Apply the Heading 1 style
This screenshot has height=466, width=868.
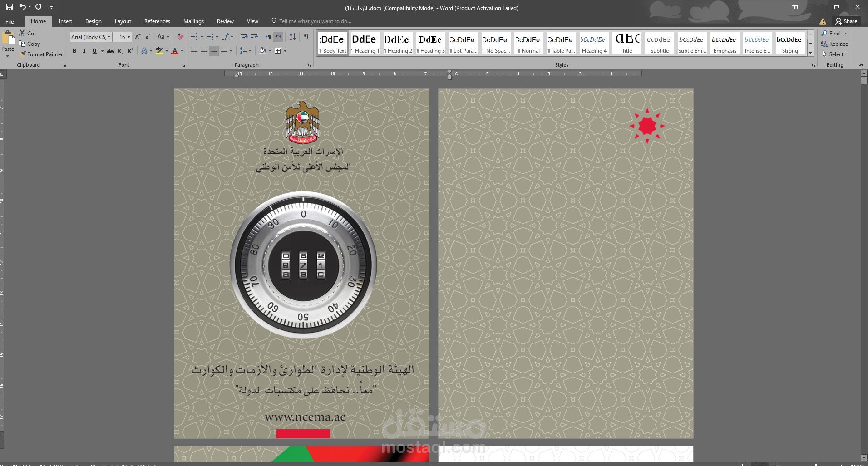coord(365,43)
